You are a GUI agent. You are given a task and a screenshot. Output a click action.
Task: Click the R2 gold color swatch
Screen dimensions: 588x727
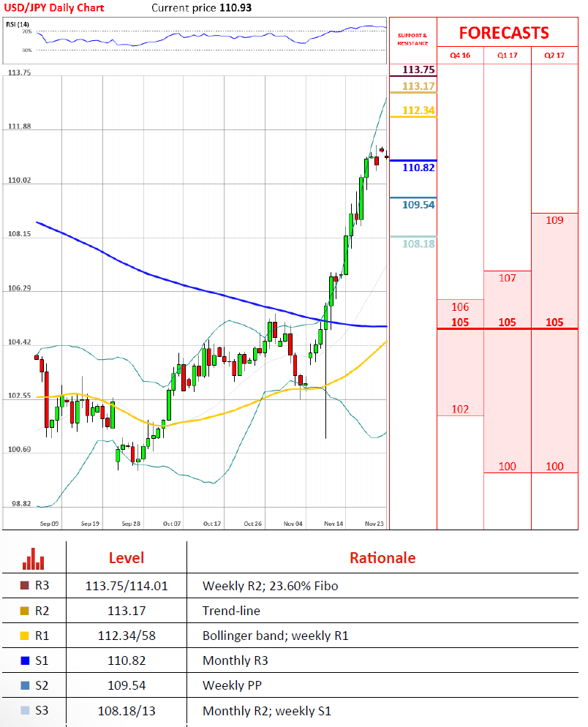tap(25, 611)
